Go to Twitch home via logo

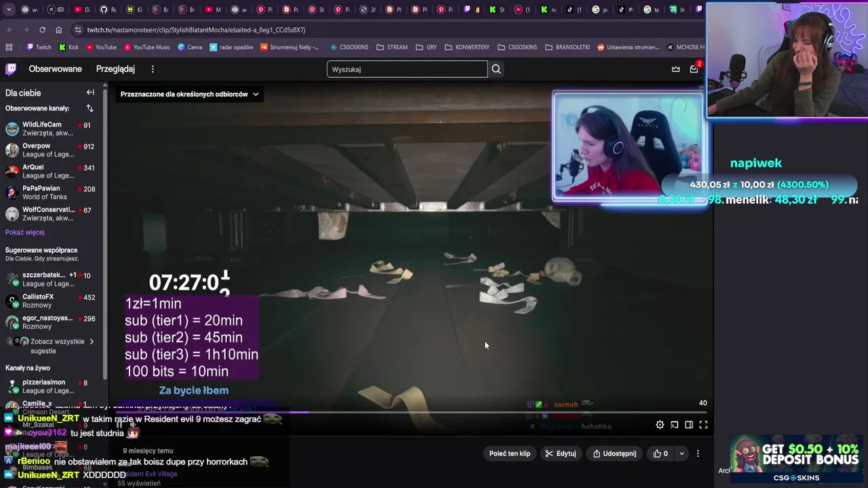click(x=11, y=69)
